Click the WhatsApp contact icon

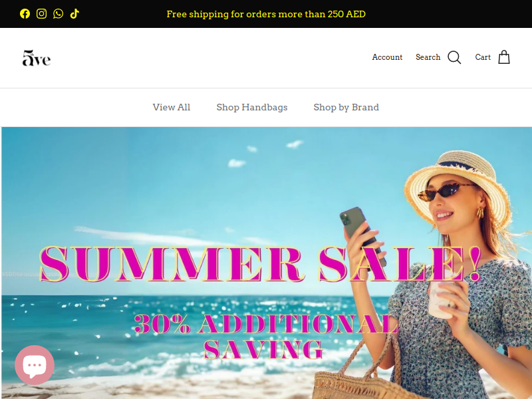[58, 14]
